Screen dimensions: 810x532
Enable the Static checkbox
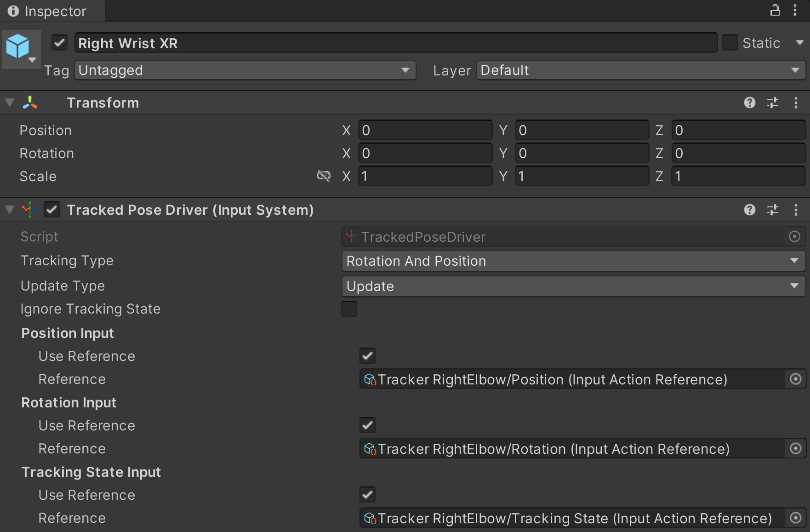pyautogui.click(x=730, y=42)
